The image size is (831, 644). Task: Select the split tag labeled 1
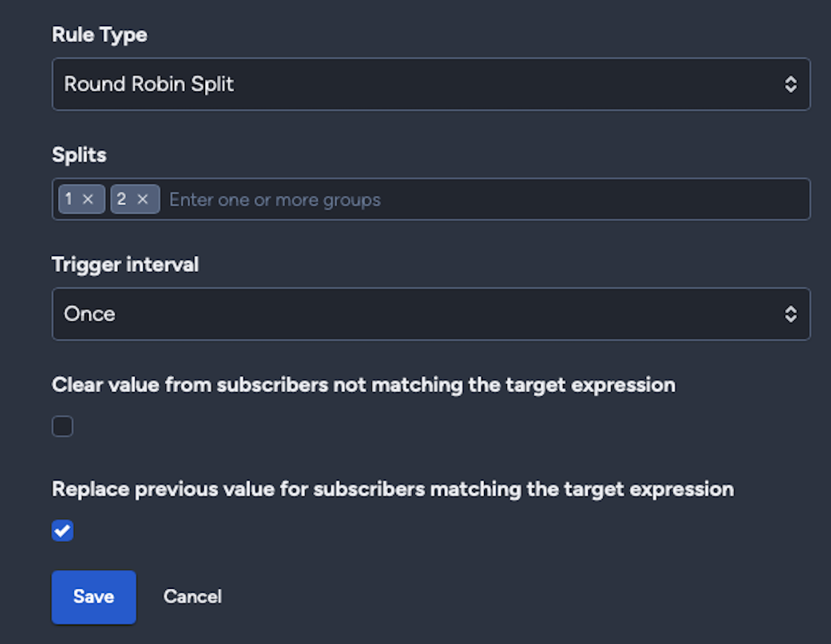click(x=69, y=200)
